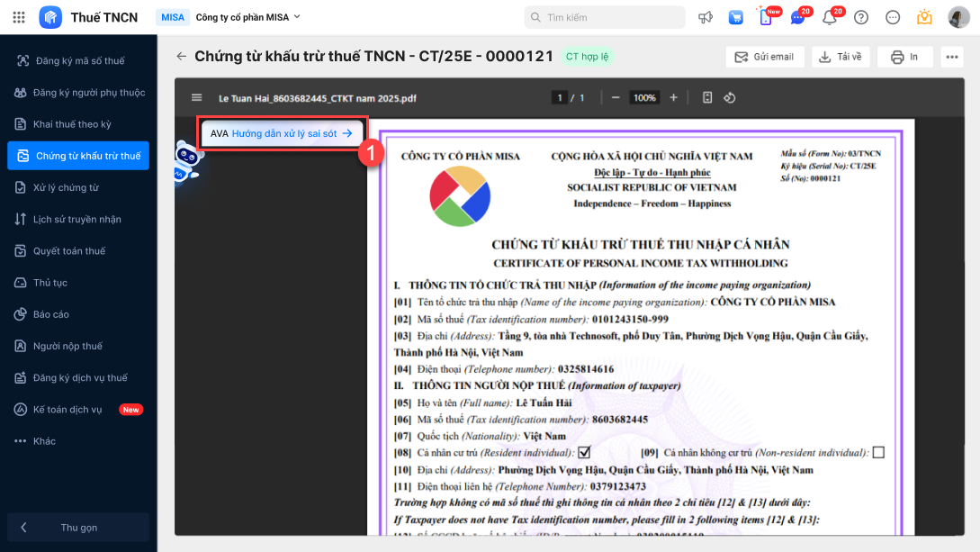Click the Cá nhân cư trú checkbox
This screenshot has width=980, height=552.
(x=584, y=452)
